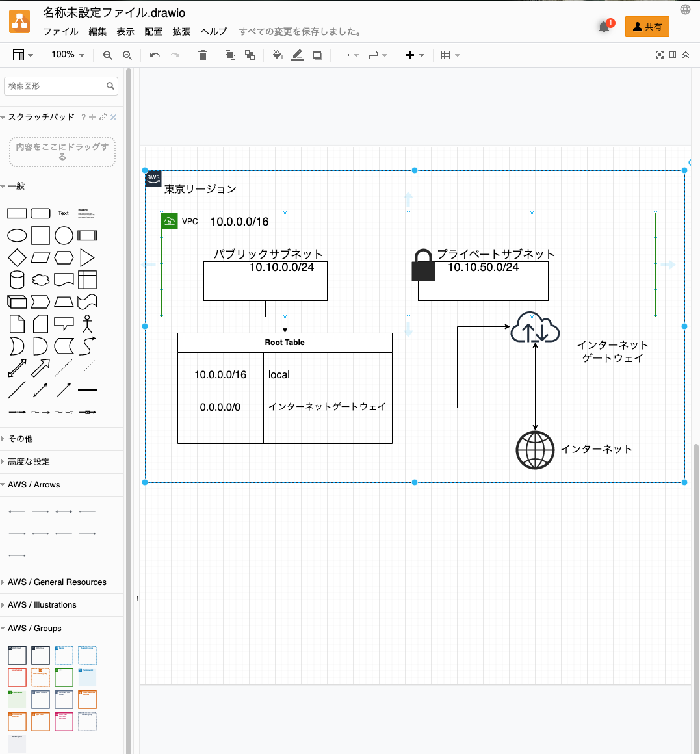Click the Bring To Front icon
The image size is (700, 754).
coord(229,55)
